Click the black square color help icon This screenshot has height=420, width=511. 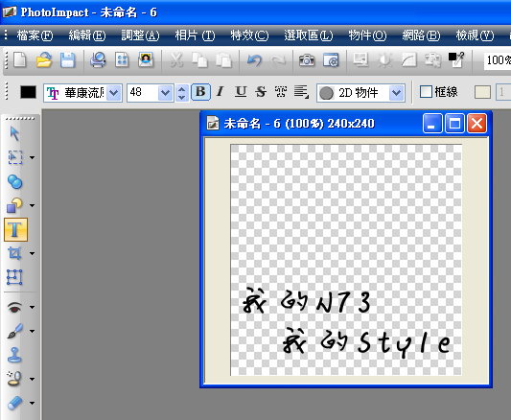(456, 59)
